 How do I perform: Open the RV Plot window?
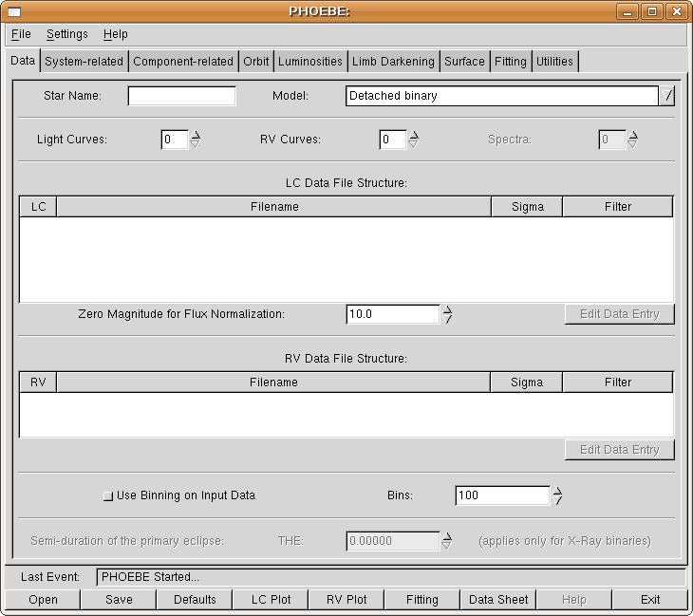pos(346,600)
